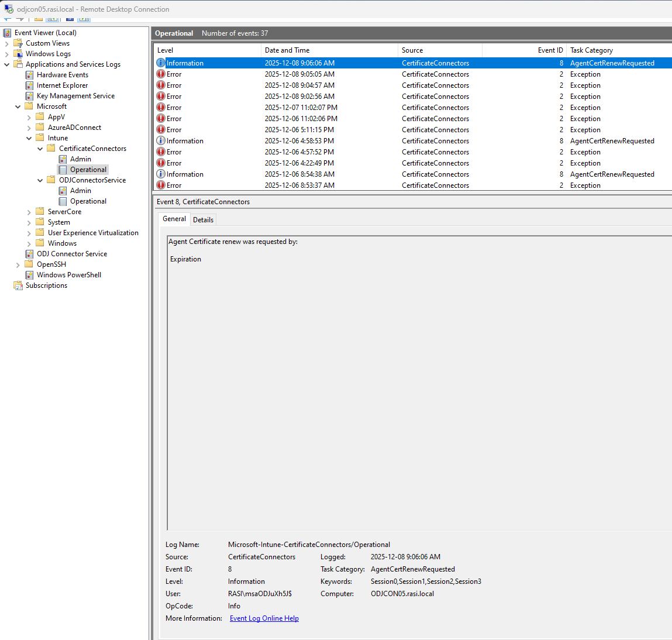
Task: Click the error icon on the 8:53:37 AM event
Action: (x=161, y=185)
